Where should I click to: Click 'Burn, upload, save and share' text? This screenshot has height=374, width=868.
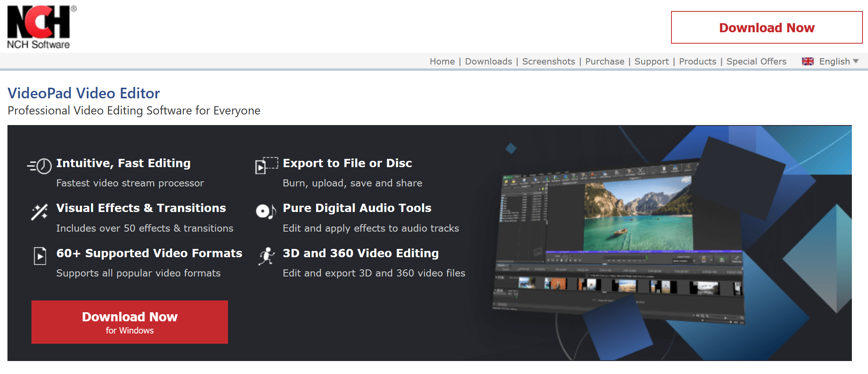[x=353, y=183]
